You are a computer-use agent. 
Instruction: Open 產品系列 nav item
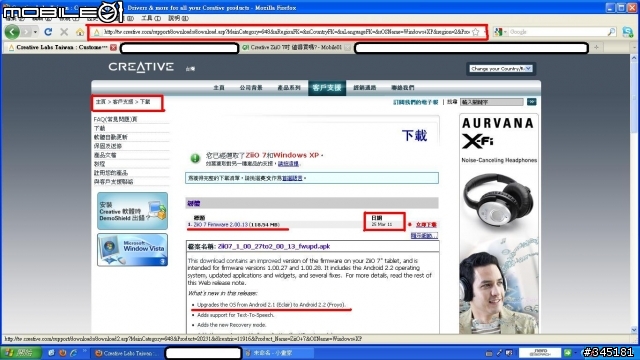289,88
